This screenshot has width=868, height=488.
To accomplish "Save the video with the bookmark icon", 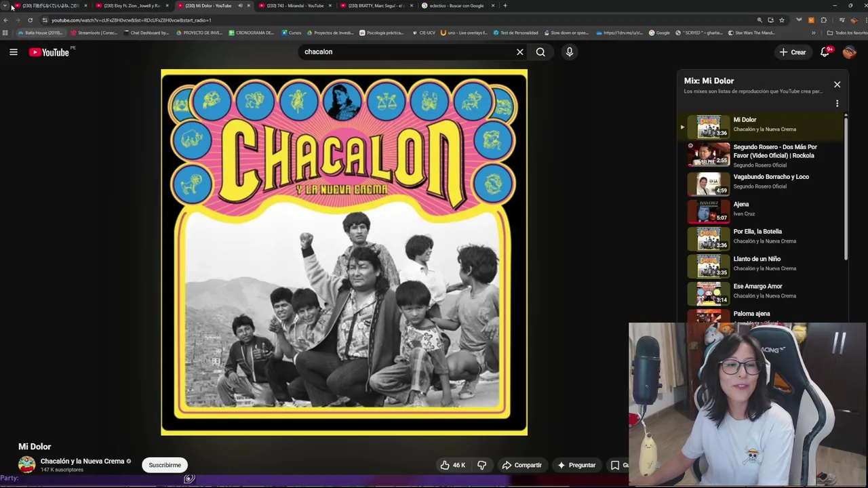I will [615, 465].
